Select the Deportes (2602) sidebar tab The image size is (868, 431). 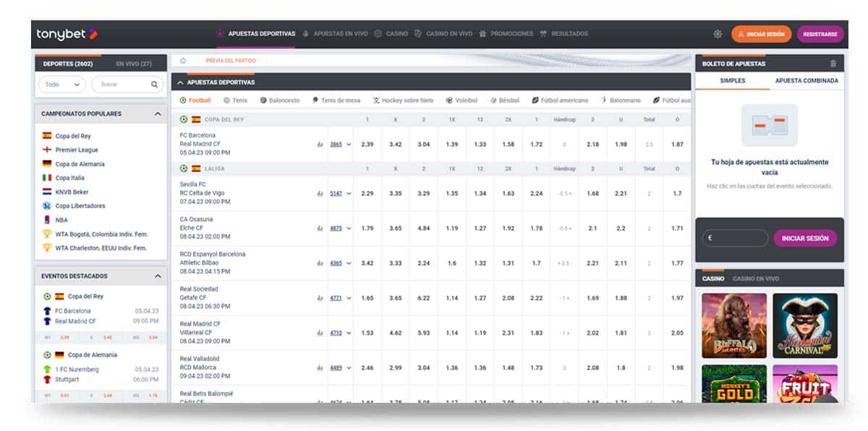coord(68,64)
